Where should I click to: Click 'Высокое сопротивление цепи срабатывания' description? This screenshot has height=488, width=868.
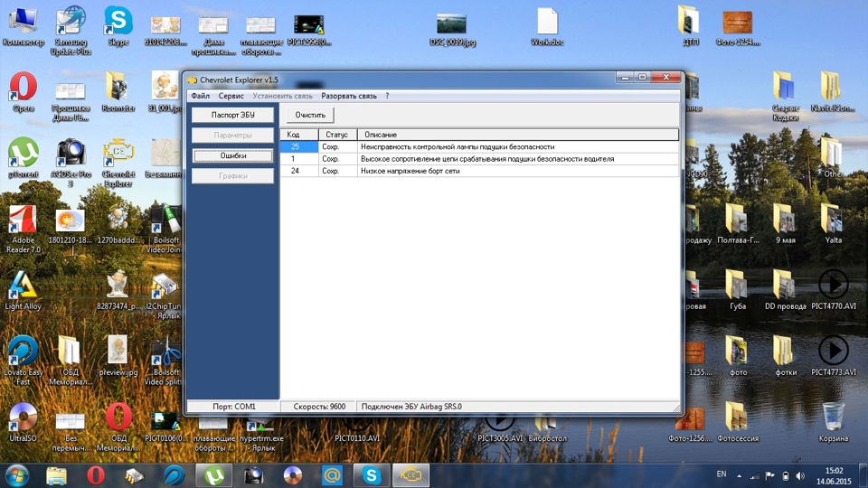487,159
